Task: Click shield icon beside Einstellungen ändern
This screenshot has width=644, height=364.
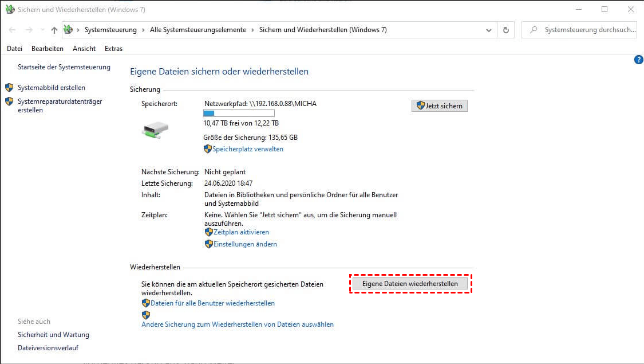Action: [x=208, y=244]
